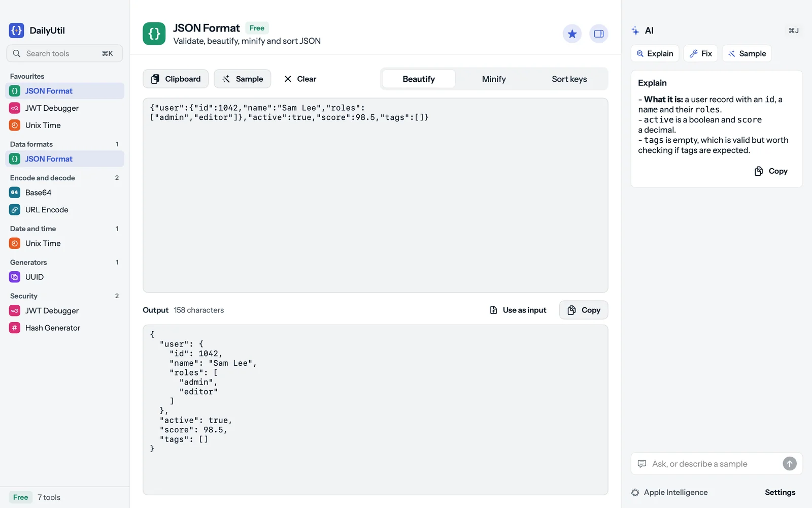Click the green JSON Format header icon
Image resolution: width=812 pixels, height=508 pixels.
click(x=154, y=34)
